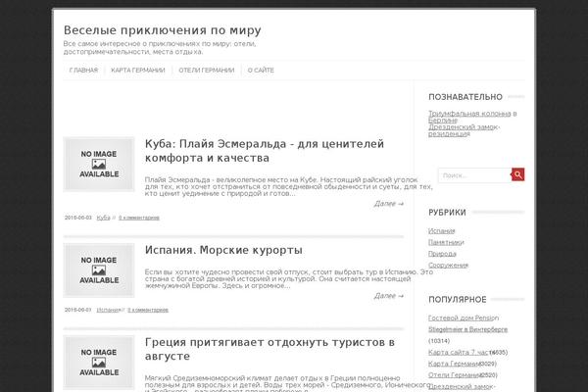Screen dimensions: 588x392
Task: Click Далее under the Испания article
Action: coord(388,296)
